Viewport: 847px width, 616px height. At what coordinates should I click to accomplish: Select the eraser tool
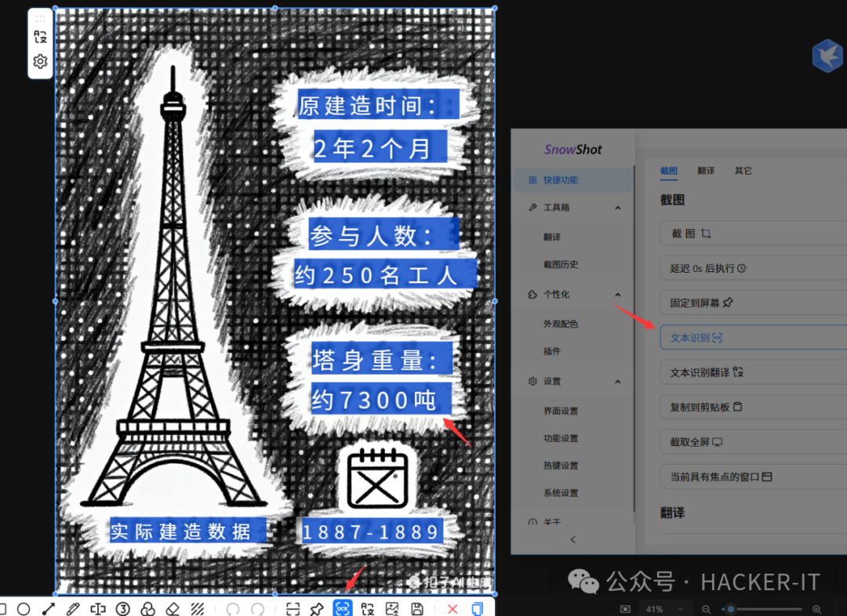[171, 609]
